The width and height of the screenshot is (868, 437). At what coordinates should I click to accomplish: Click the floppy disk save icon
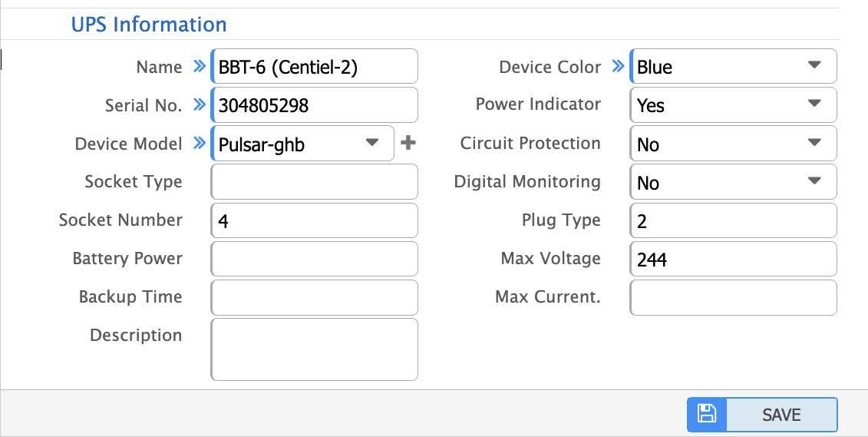coord(706,414)
